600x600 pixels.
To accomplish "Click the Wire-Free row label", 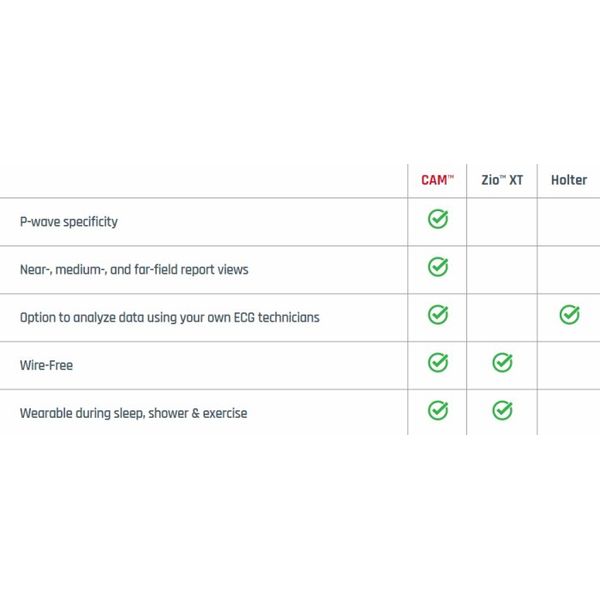I will [x=46, y=365].
